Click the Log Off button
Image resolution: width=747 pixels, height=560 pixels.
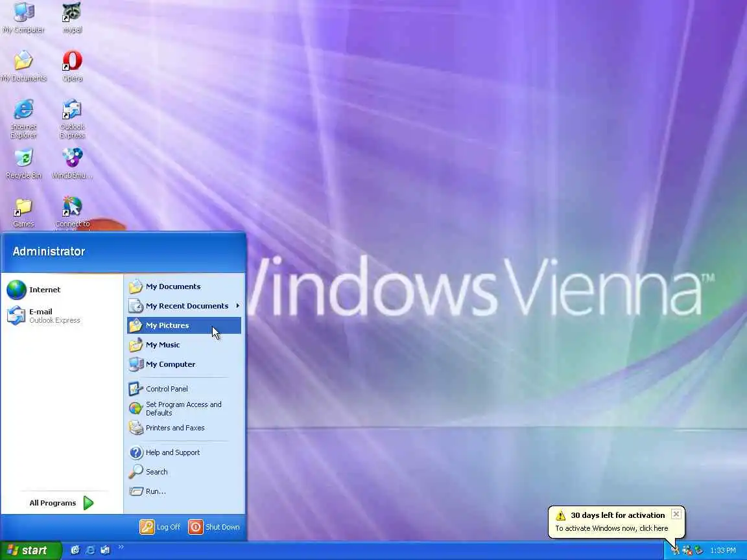click(160, 527)
